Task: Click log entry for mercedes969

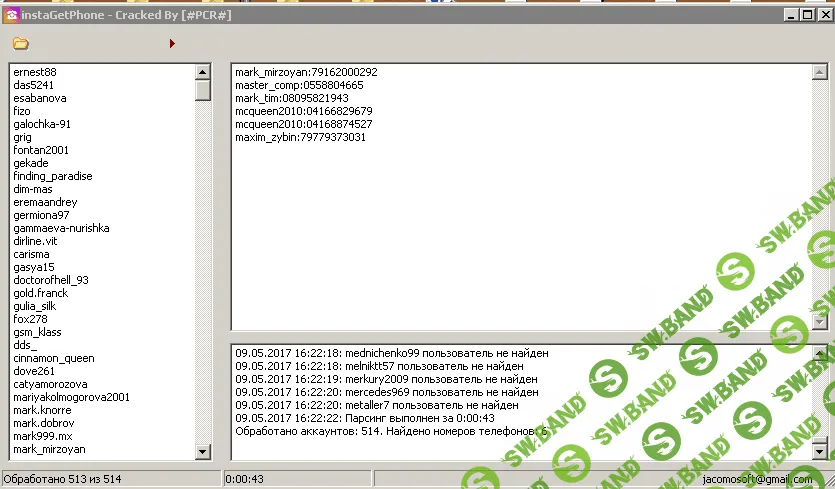Action: (x=387, y=393)
